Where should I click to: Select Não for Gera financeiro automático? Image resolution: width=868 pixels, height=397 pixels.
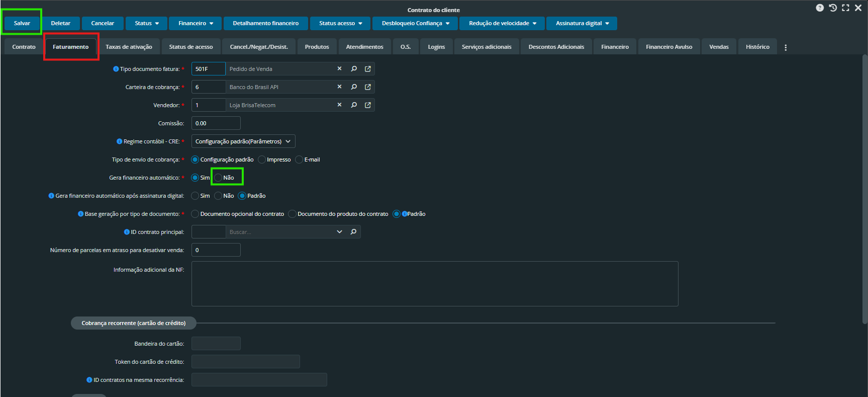pyautogui.click(x=218, y=178)
